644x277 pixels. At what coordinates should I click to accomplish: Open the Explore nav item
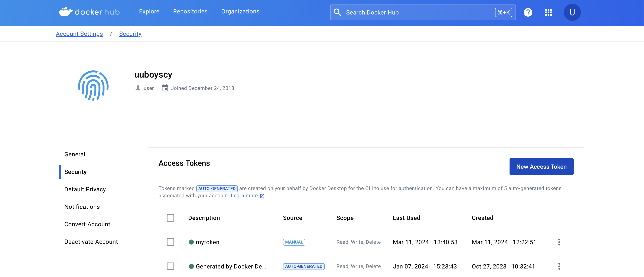tap(149, 12)
